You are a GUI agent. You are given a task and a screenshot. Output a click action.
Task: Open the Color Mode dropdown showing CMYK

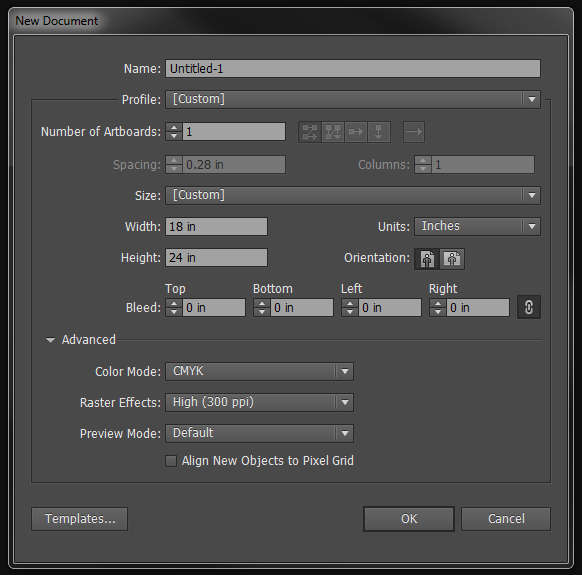(259, 371)
